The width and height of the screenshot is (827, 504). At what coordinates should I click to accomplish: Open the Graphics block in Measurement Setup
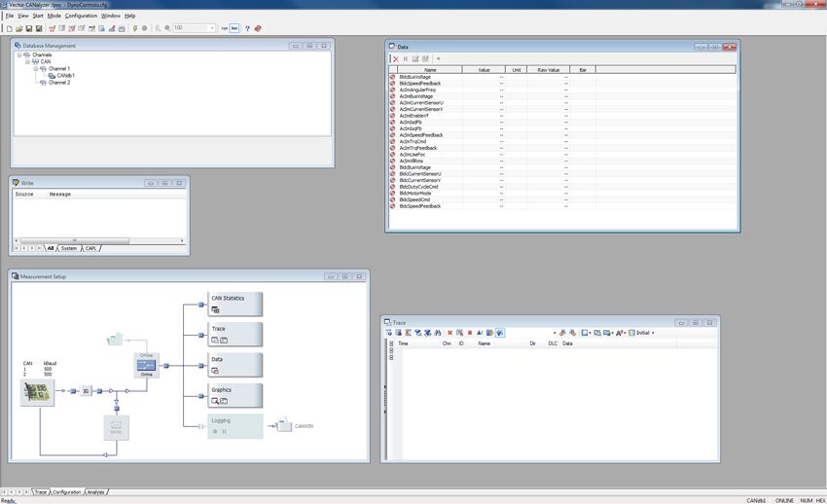(234, 394)
